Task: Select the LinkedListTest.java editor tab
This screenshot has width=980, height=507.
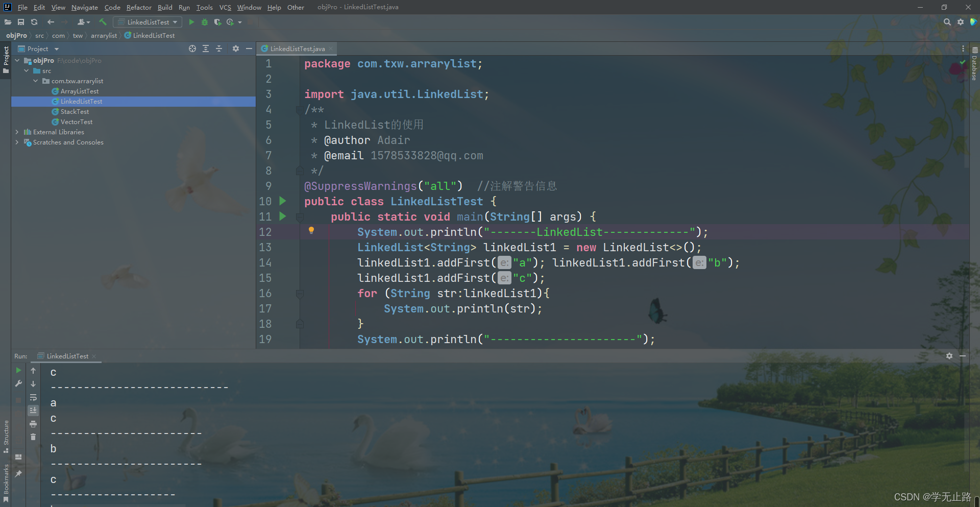Action: 297,49
